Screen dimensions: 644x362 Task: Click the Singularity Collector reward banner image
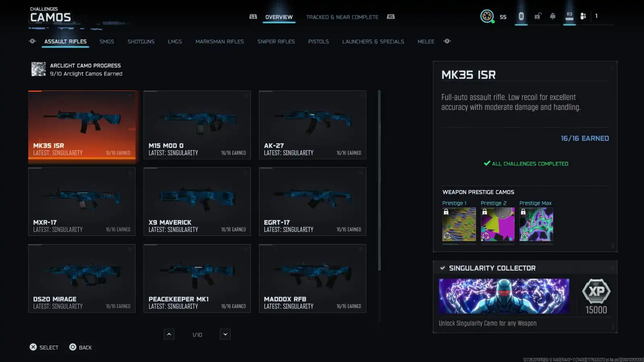pyautogui.click(x=504, y=296)
